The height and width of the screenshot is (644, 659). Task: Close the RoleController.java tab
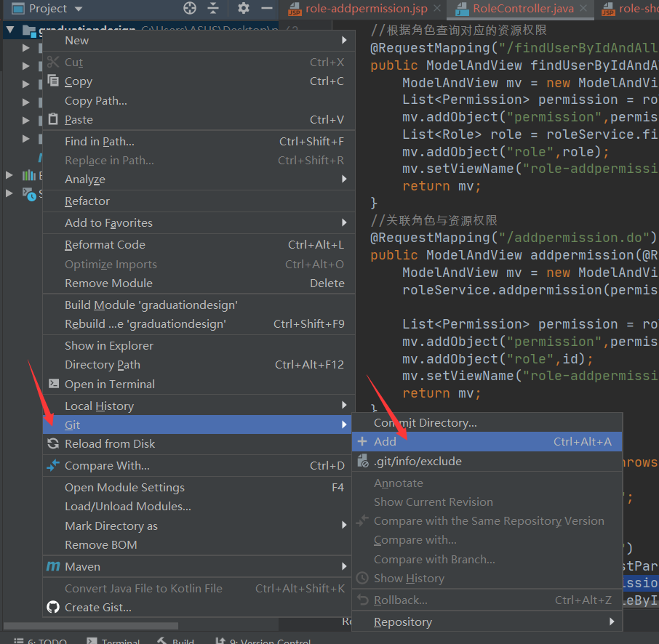[583, 8]
